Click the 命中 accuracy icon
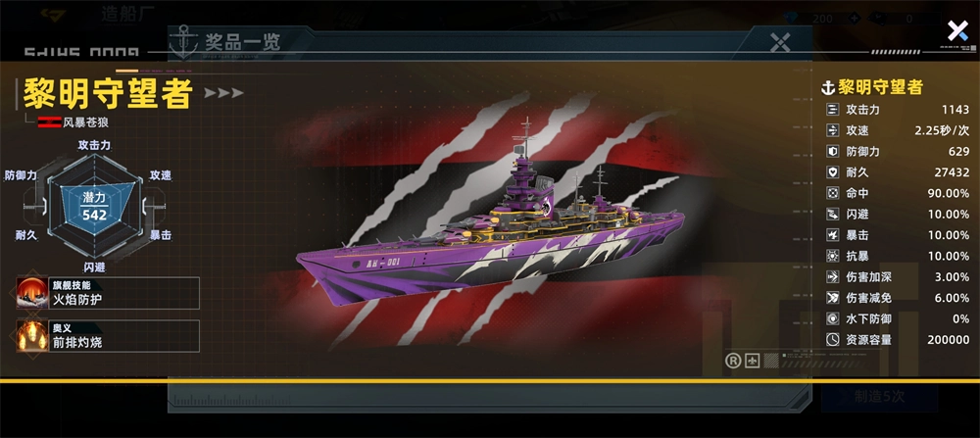This screenshot has height=438, width=980. [x=832, y=193]
